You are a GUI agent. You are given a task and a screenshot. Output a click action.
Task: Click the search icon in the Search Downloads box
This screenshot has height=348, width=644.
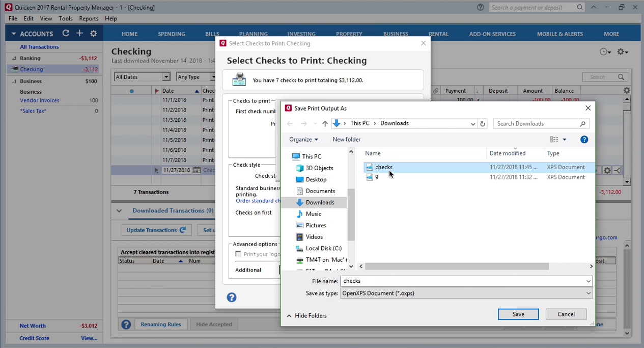583,124
